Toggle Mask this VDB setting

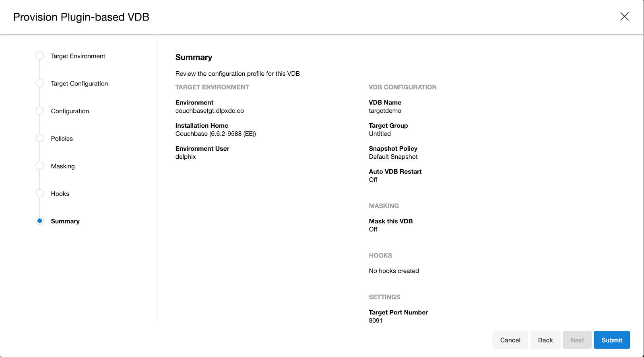tap(373, 229)
